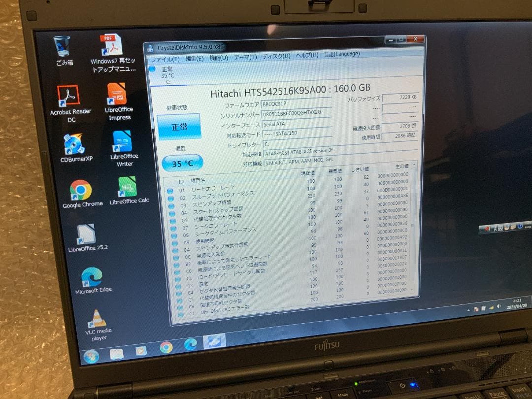Open the 言語(Language) menu
This screenshot has width=532, height=399.
click(342, 54)
